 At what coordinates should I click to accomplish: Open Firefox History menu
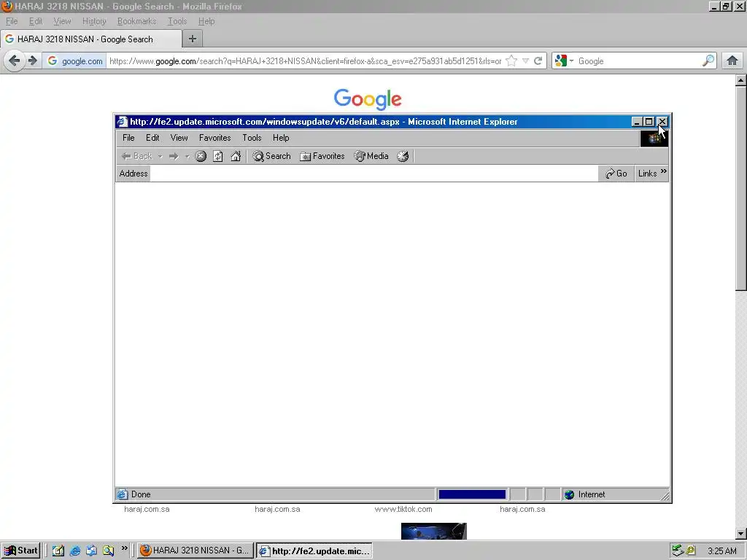pyautogui.click(x=94, y=21)
